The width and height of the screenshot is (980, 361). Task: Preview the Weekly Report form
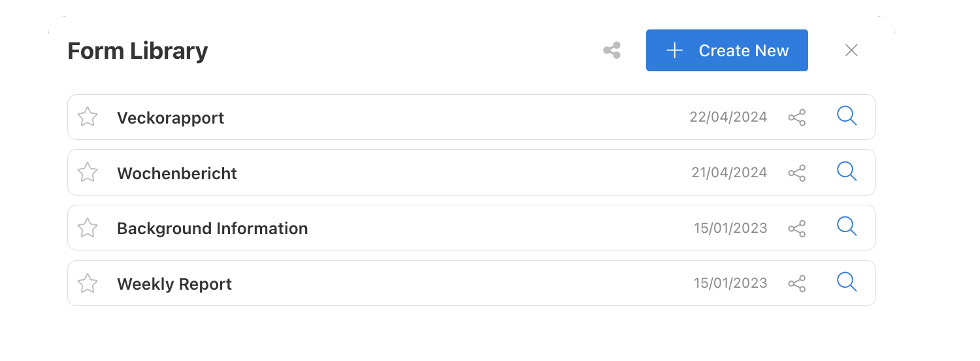tap(847, 283)
